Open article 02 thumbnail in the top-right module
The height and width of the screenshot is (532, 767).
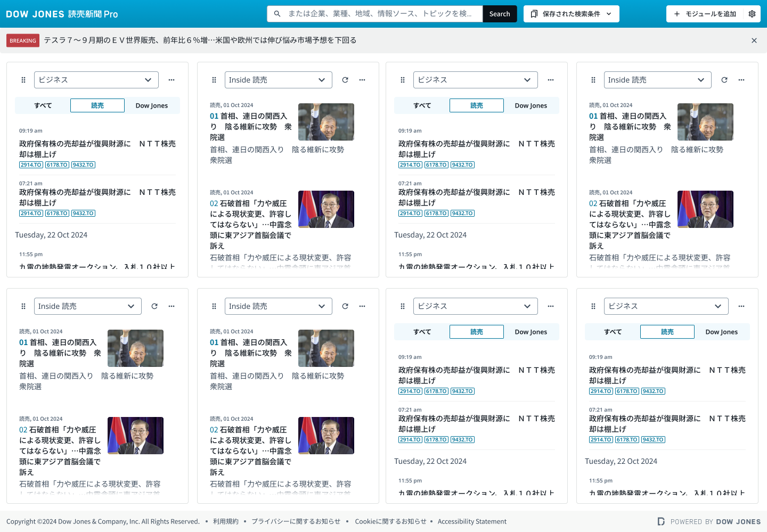coord(705,209)
